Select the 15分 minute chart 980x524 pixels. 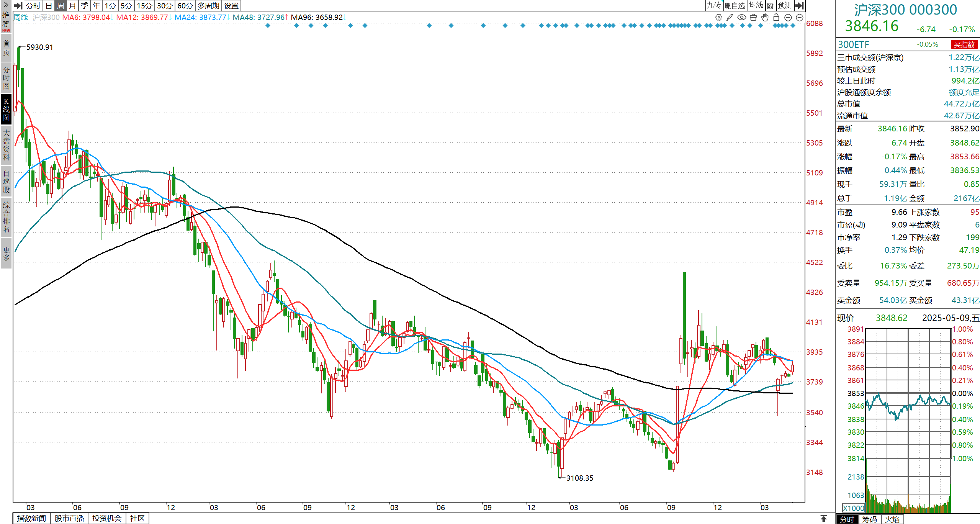(x=144, y=6)
